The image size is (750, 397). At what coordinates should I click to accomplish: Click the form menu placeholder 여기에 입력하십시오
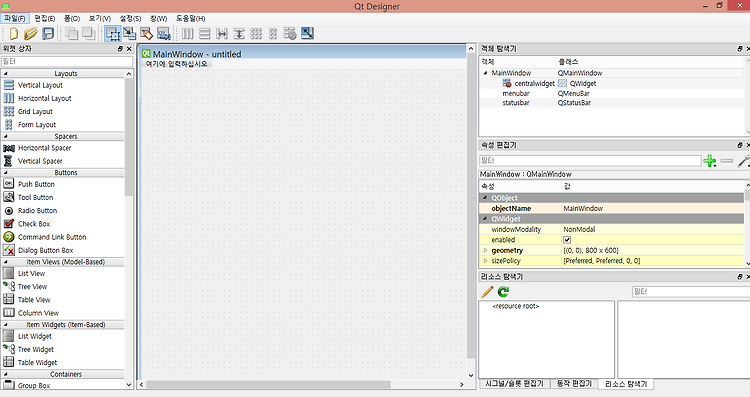[176, 64]
